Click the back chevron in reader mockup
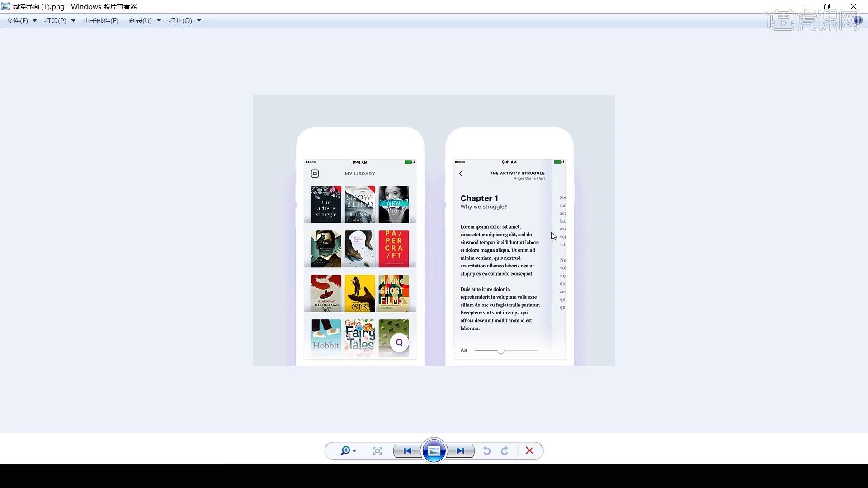 click(x=461, y=174)
